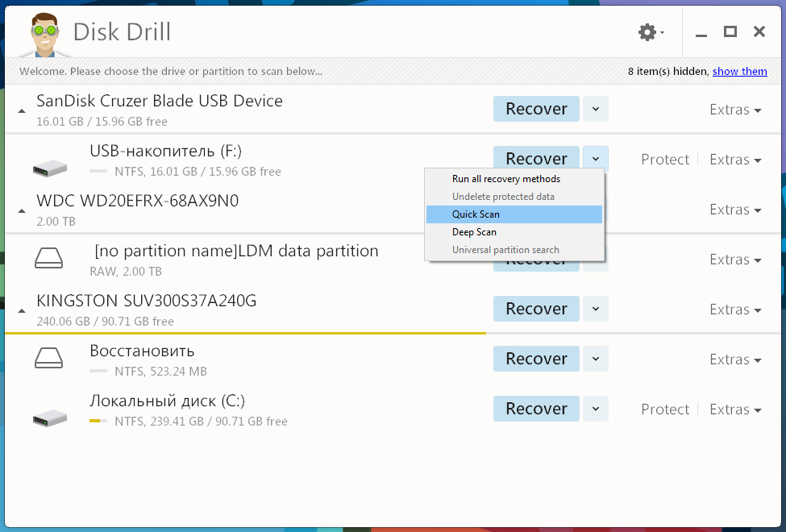The width and height of the screenshot is (786, 532).
Task: Click Recover for SanDisk Cruzer Blade USB Device
Action: (x=536, y=109)
